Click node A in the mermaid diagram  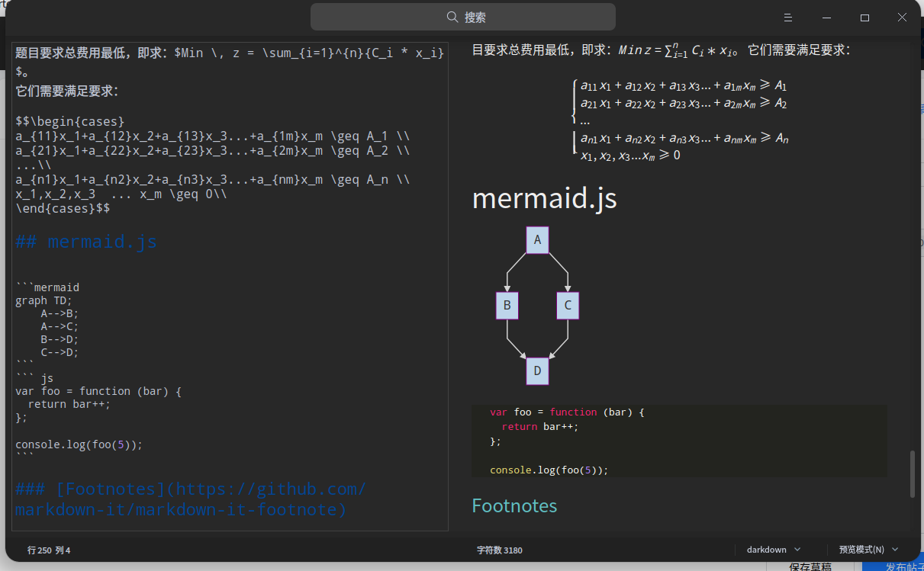pos(537,240)
